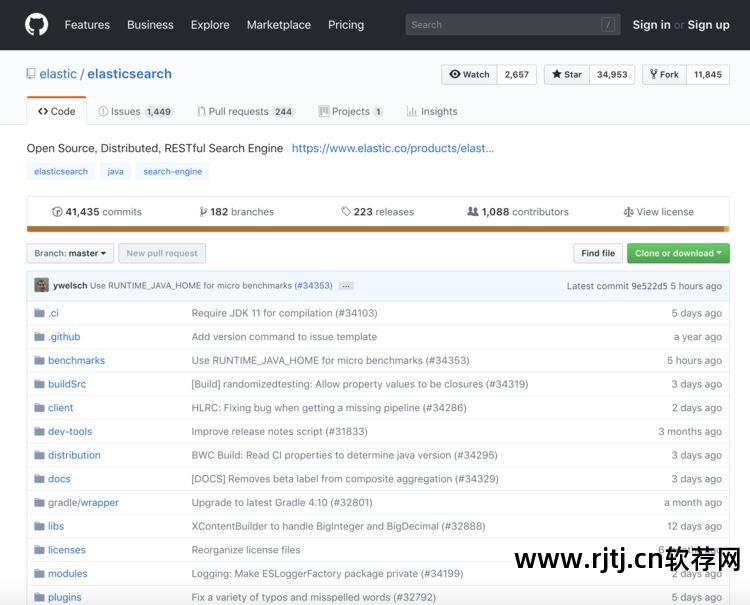Viewport: 750px width, 605px height.
Task: Click the libs folder icon
Action: point(39,527)
